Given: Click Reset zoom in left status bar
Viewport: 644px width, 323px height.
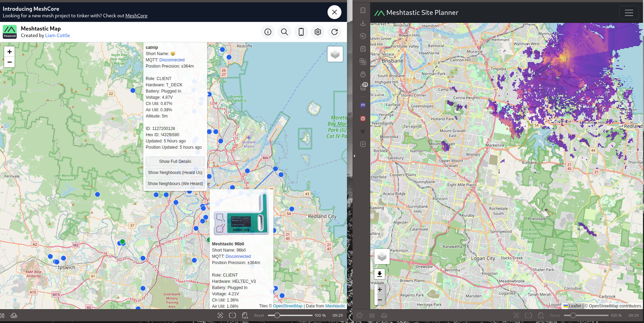Looking at the screenshot, I should (x=259, y=316).
